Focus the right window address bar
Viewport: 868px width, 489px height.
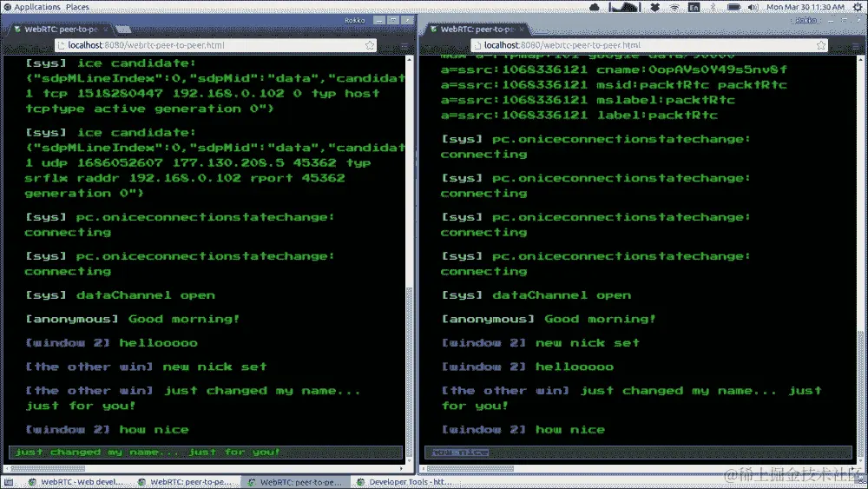click(x=649, y=45)
